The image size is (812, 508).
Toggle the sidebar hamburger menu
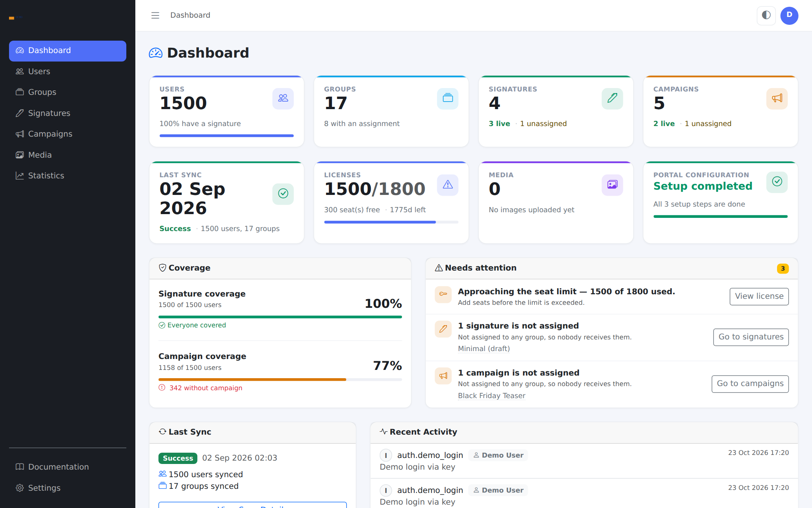click(x=155, y=15)
